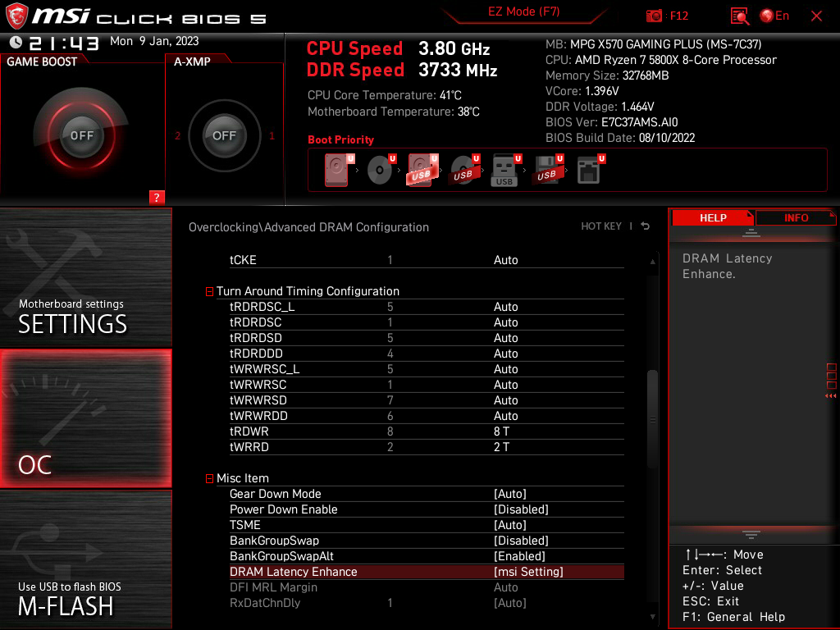Switch to the HELP tab
The height and width of the screenshot is (630, 840).
pyautogui.click(x=713, y=217)
